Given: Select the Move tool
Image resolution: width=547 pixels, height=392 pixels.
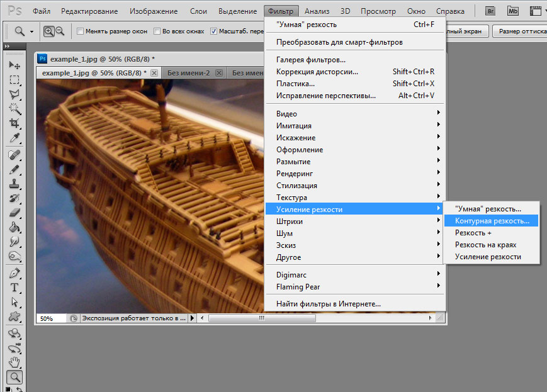Looking at the screenshot, I should (14, 65).
